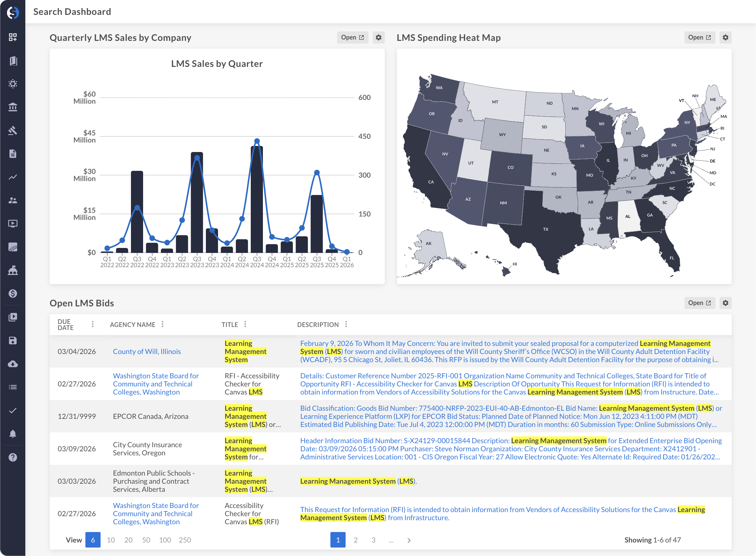Open Due Date column options menu

[x=92, y=324]
